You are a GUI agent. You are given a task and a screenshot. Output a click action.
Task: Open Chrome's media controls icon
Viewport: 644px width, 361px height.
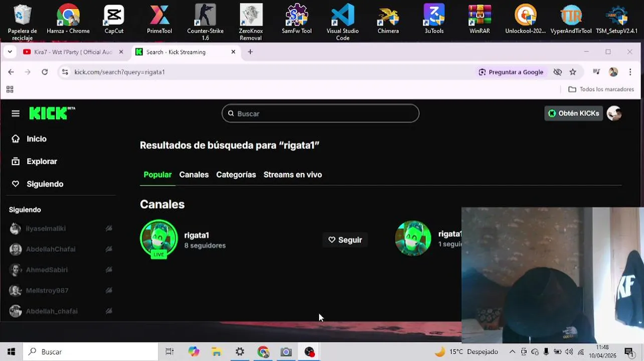coord(596,72)
